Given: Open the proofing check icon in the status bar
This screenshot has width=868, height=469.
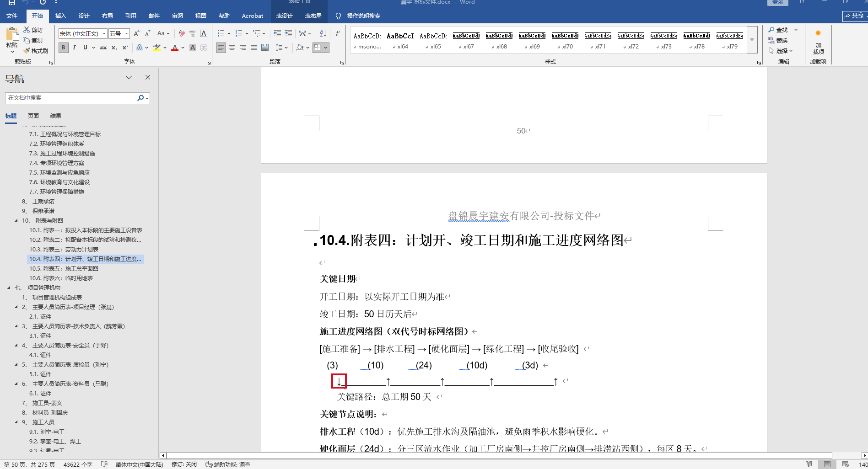Looking at the screenshot, I should tap(104, 464).
